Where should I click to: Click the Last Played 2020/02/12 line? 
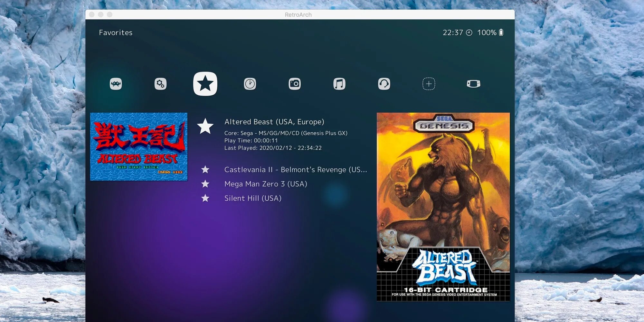pos(273,148)
